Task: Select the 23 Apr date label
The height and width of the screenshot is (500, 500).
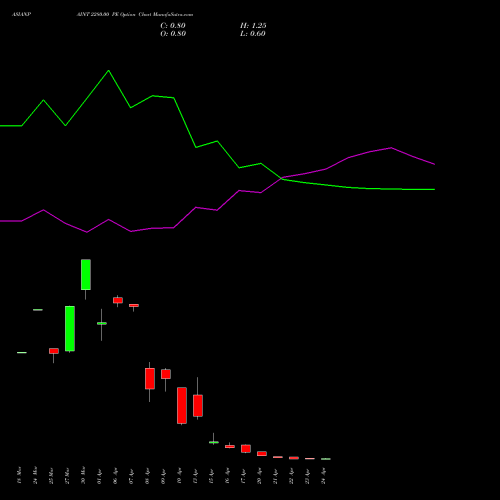Action: (307, 476)
